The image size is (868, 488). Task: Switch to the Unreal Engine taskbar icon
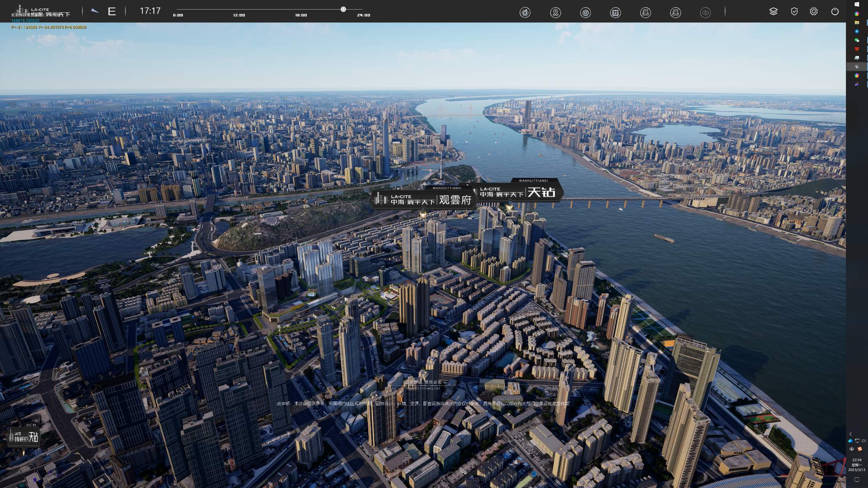click(x=857, y=67)
